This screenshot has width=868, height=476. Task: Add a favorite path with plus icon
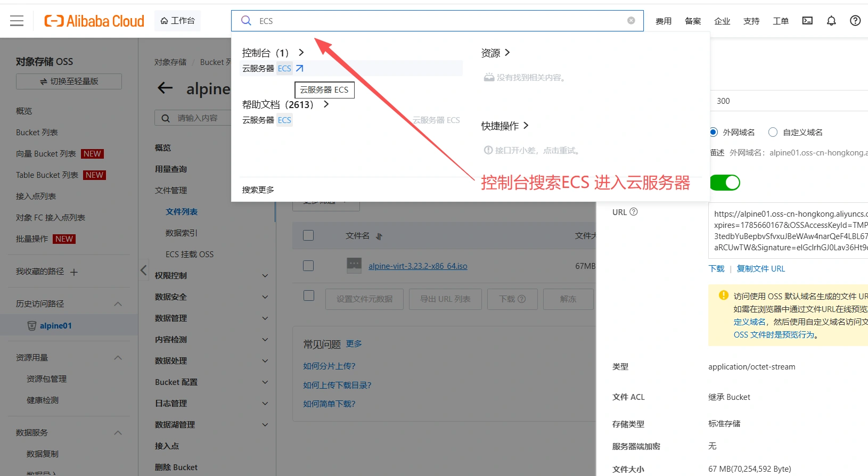click(74, 272)
